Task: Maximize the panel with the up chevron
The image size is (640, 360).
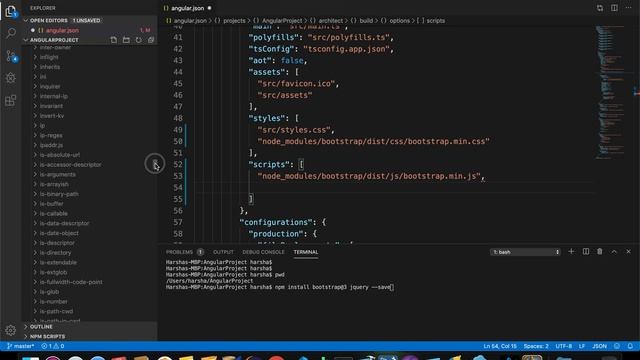Action: (x=614, y=251)
